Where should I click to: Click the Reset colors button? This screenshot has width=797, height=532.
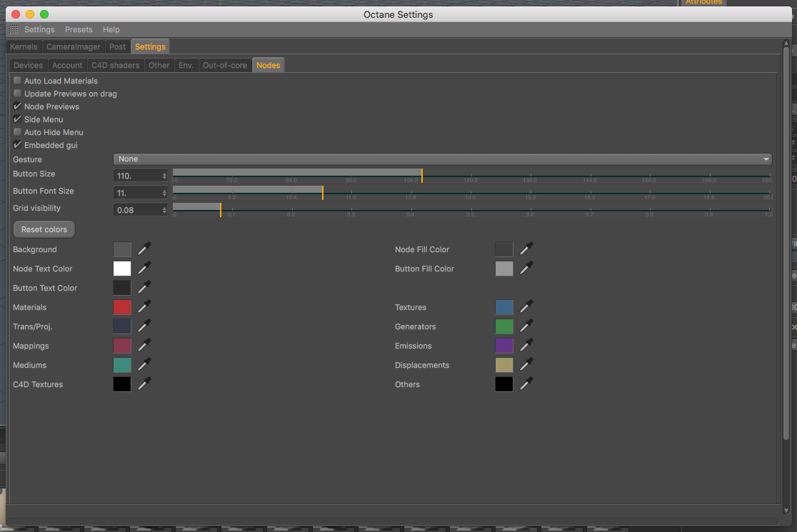pos(44,229)
